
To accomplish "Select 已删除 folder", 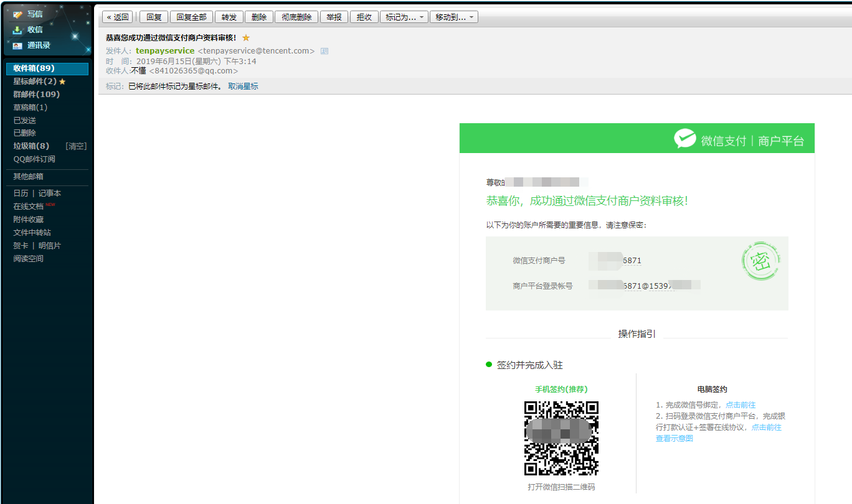I will [x=25, y=133].
